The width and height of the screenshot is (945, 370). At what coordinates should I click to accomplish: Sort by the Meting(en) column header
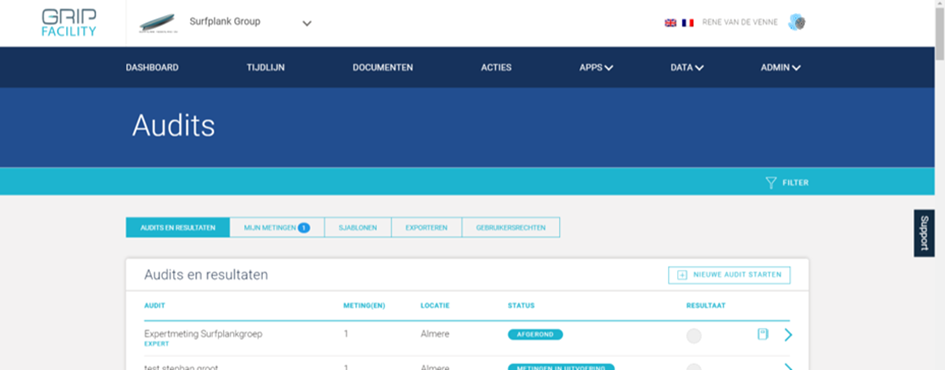[364, 306]
